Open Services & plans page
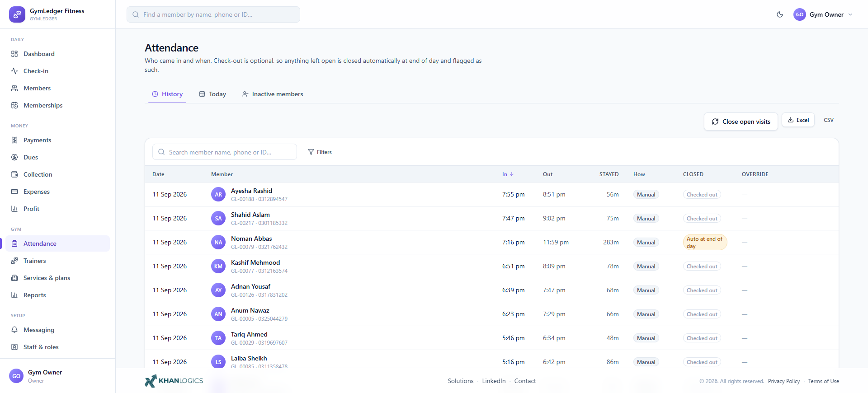Image resolution: width=868 pixels, height=393 pixels. (x=58, y=278)
